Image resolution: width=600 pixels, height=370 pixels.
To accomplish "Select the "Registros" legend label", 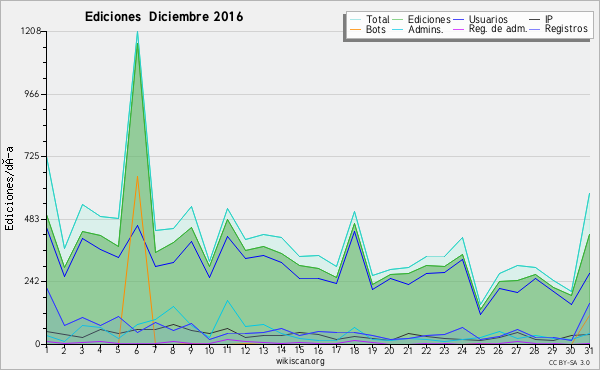I will (566, 29).
